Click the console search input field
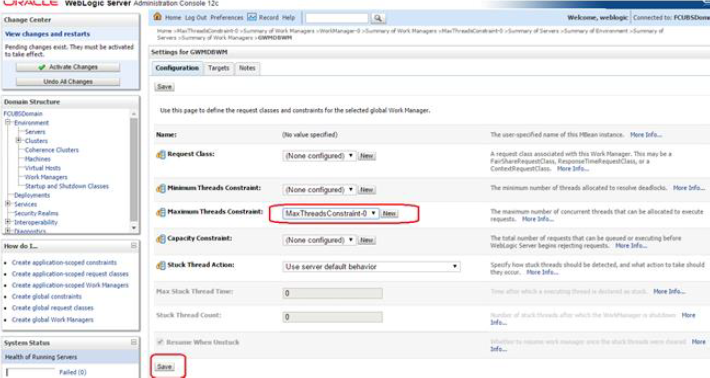Image resolution: width=710 pixels, height=378 pixels. tap(336, 18)
